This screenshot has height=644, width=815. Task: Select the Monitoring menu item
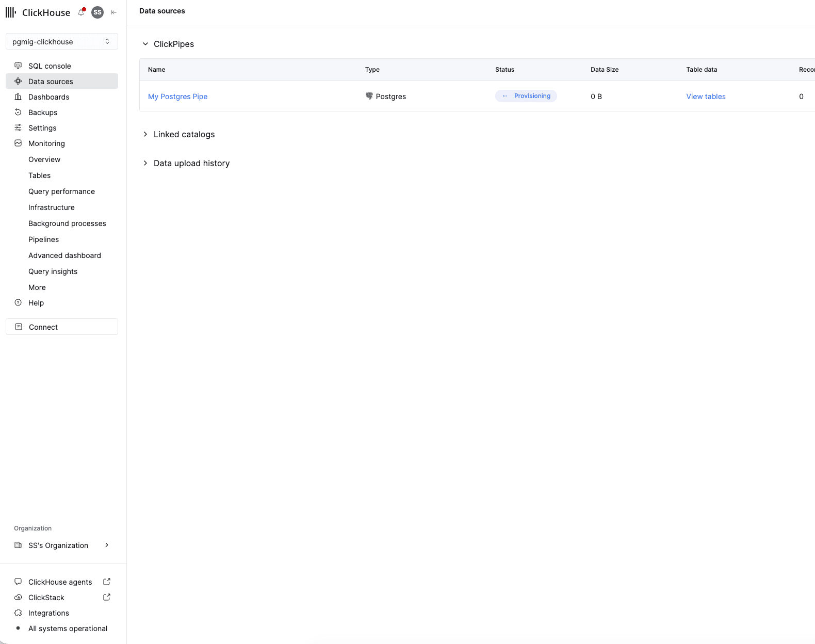click(62, 143)
